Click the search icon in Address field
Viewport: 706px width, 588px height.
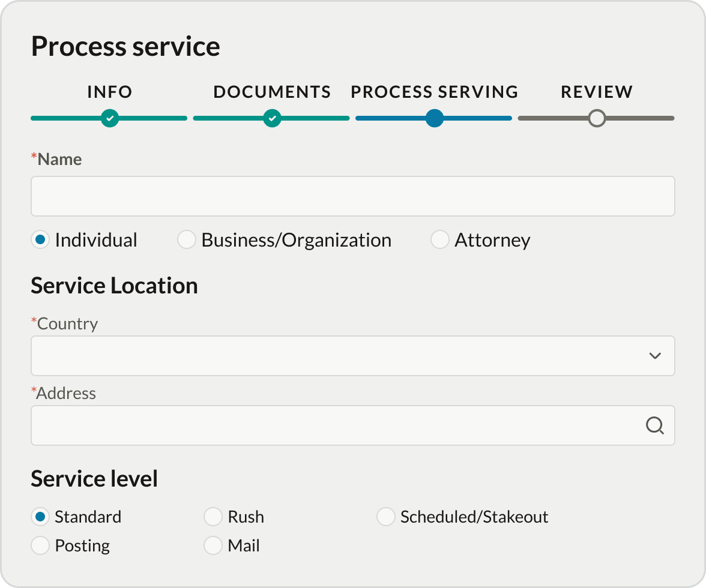pos(654,425)
